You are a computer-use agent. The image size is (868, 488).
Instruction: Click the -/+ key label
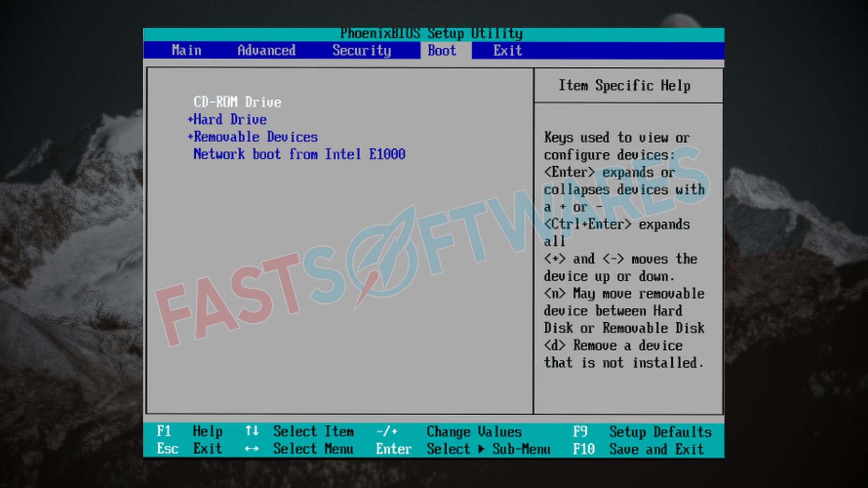pos(387,431)
